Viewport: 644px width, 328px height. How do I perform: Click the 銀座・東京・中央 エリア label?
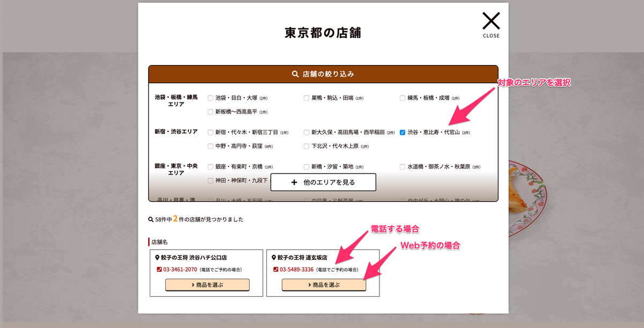point(176,170)
